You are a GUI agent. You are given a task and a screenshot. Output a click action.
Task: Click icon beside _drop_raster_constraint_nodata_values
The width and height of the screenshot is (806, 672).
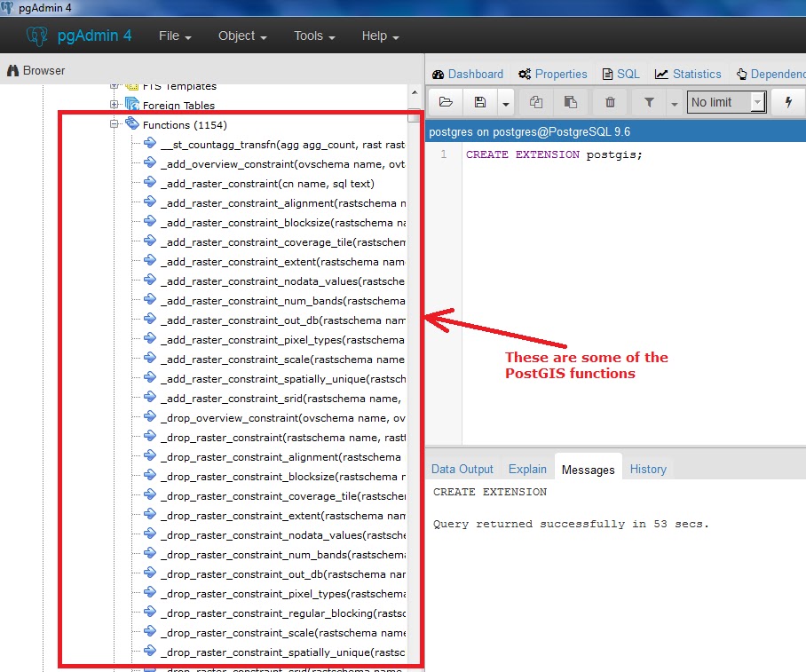point(150,534)
